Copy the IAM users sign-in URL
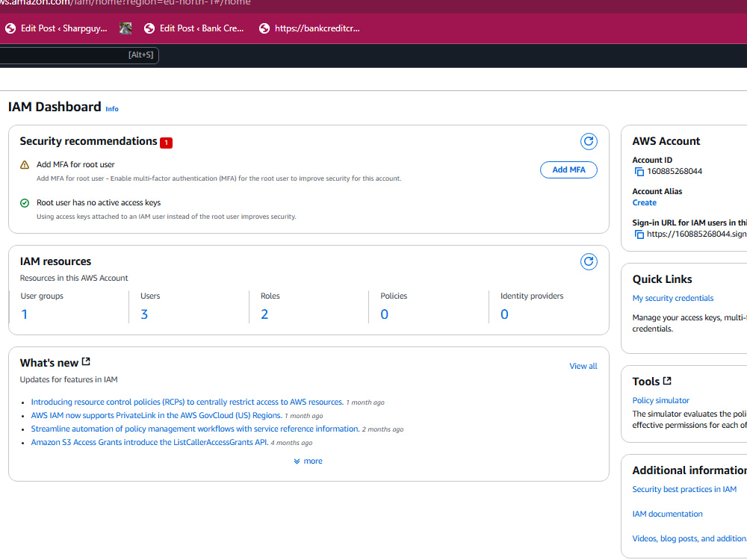The image size is (747, 560). pyautogui.click(x=639, y=234)
